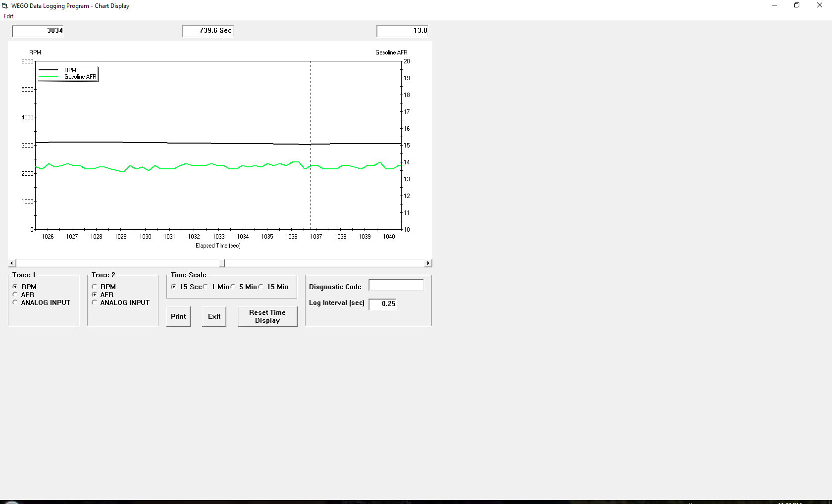Click the chart scrollbar left arrow

click(12, 263)
